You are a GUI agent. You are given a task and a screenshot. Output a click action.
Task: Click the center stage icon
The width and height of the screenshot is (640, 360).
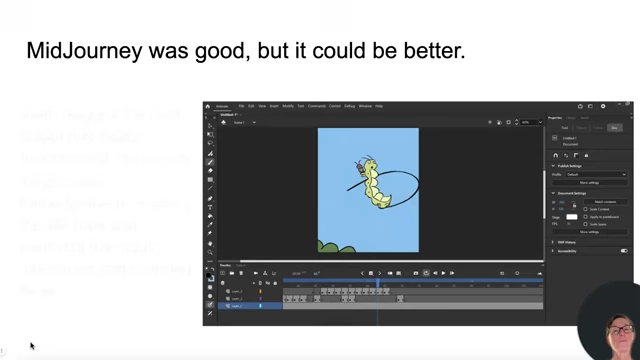(x=490, y=122)
